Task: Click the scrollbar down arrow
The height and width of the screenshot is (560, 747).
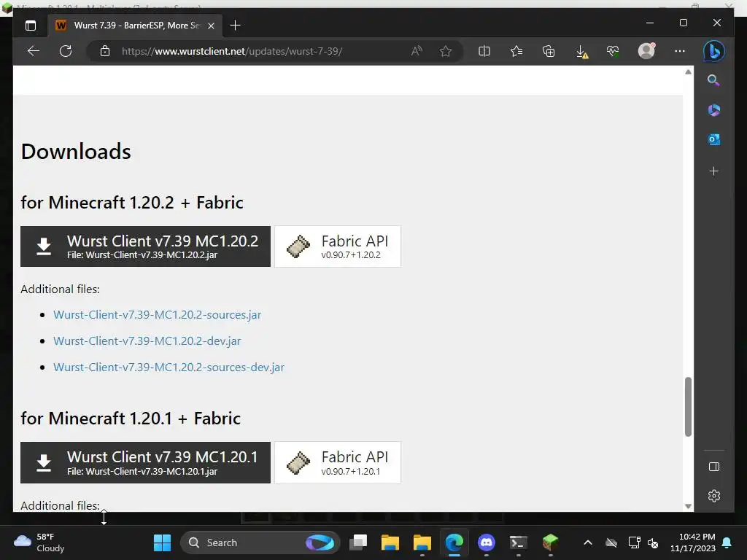Action: [688, 506]
